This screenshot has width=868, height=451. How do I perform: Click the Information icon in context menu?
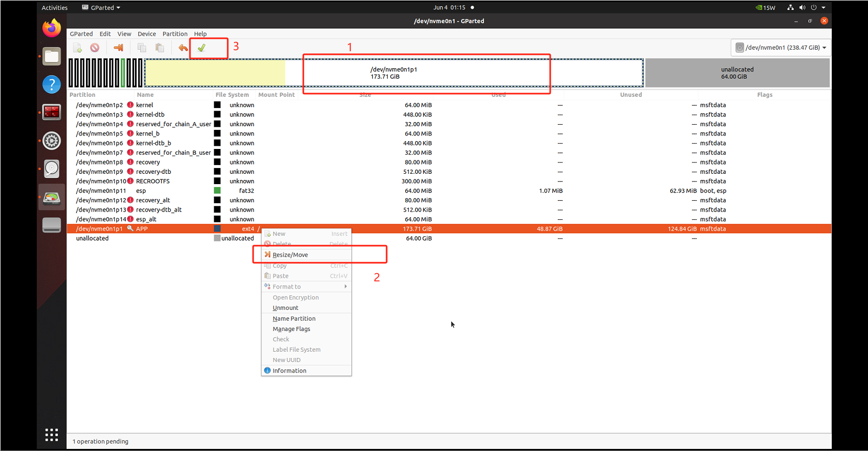267,370
